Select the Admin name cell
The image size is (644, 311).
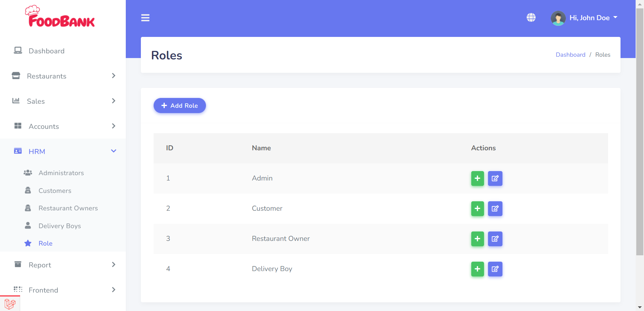point(262,178)
